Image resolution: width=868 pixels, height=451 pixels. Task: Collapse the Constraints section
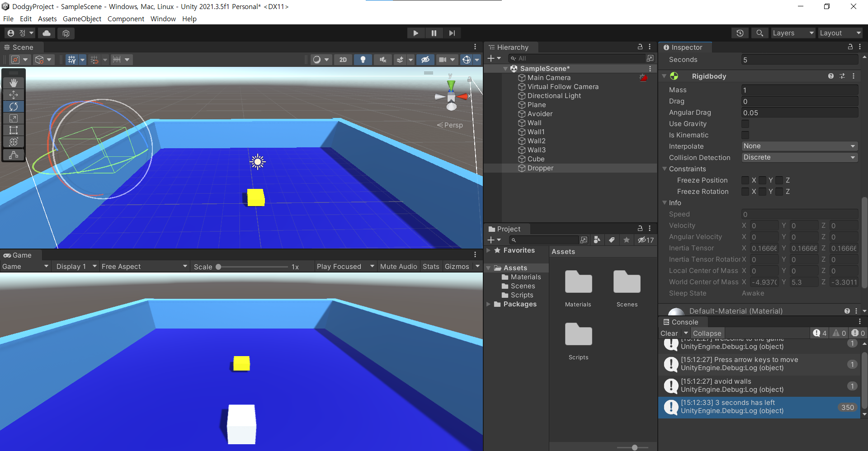tap(665, 169)
